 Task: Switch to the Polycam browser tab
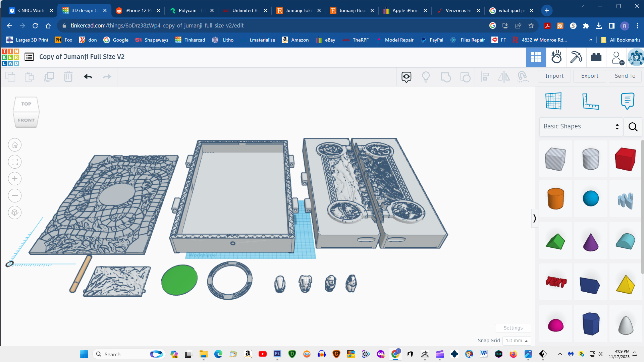191,10
